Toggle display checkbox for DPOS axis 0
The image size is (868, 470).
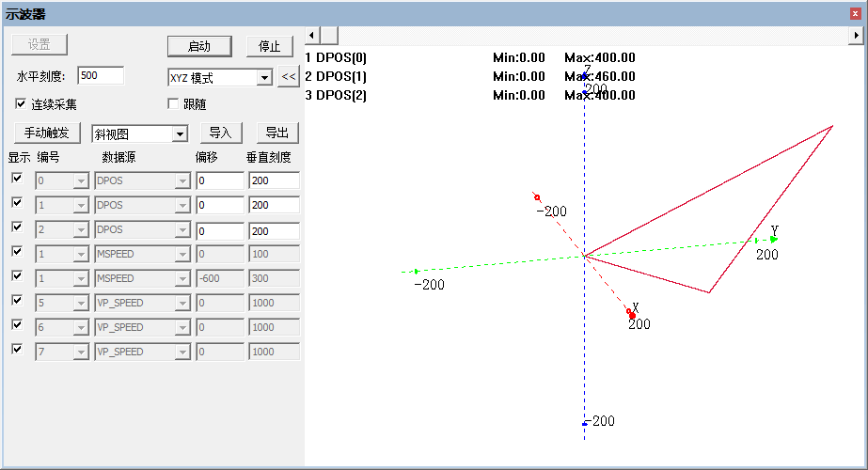[x=17, y=179]
